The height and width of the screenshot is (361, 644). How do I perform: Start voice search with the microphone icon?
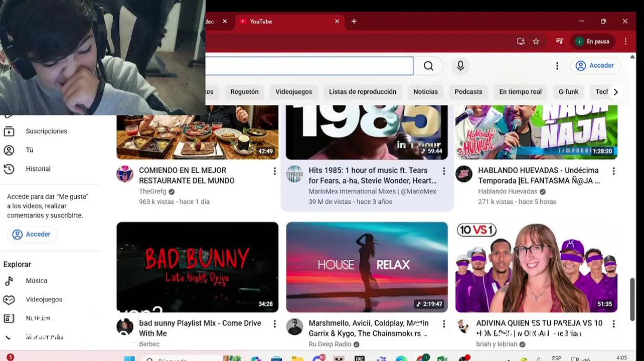point(460,66)
